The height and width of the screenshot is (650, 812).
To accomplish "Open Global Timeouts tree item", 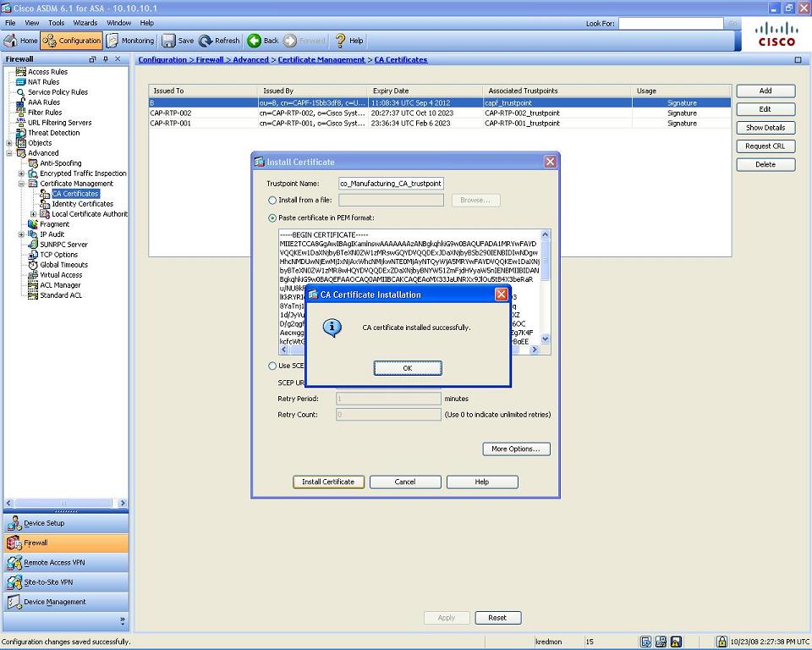I will coord(63,264).
